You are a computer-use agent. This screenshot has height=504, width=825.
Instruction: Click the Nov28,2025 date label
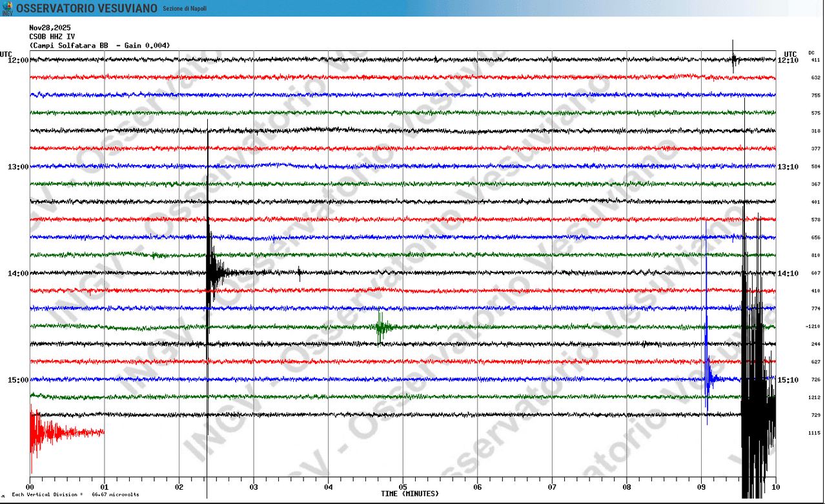pyautogui.click(x=50, y=28)
